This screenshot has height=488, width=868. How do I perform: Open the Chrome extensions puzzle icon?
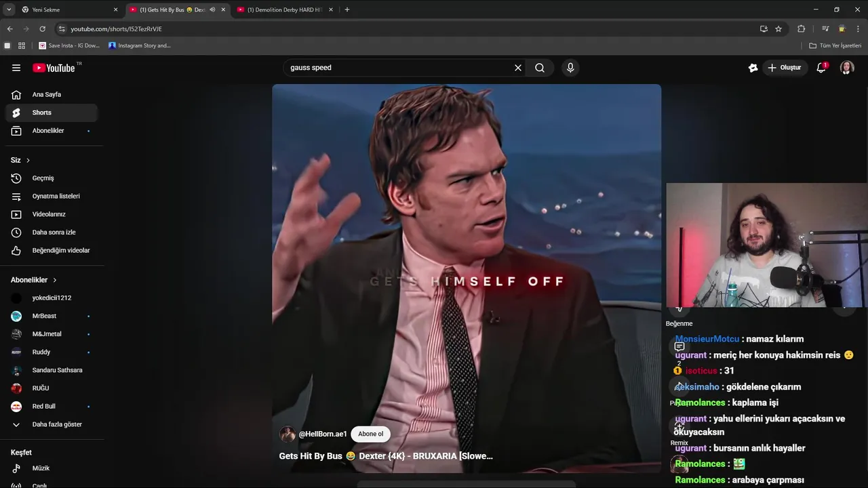(801, 29)
